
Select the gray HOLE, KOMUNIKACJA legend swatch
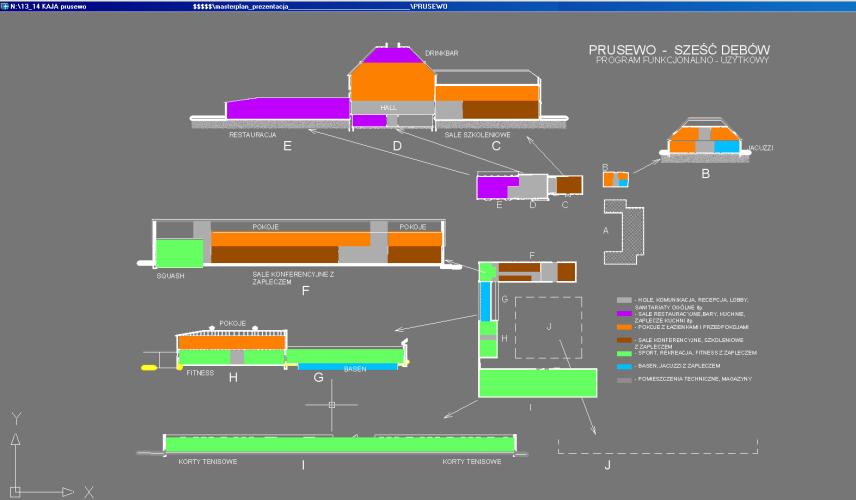coord(624,300)
